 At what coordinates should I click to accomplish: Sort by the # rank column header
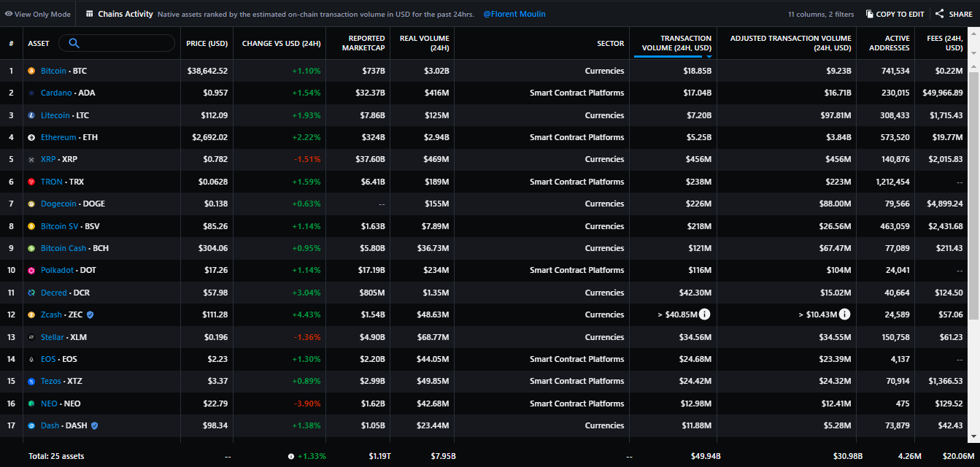pos(11,43)
